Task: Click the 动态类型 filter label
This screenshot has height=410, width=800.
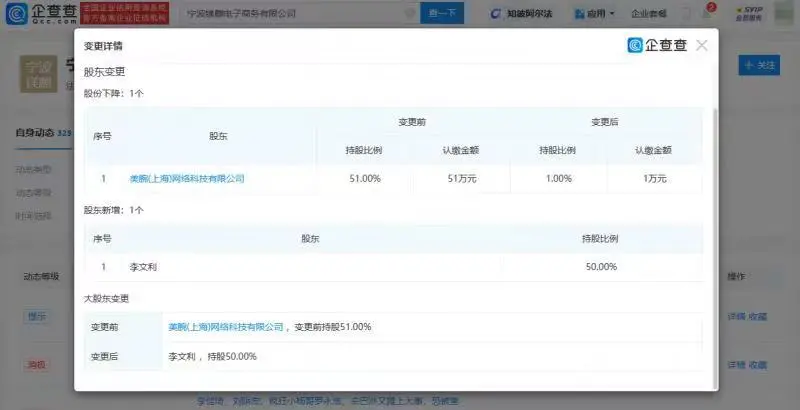Action: 34,169
